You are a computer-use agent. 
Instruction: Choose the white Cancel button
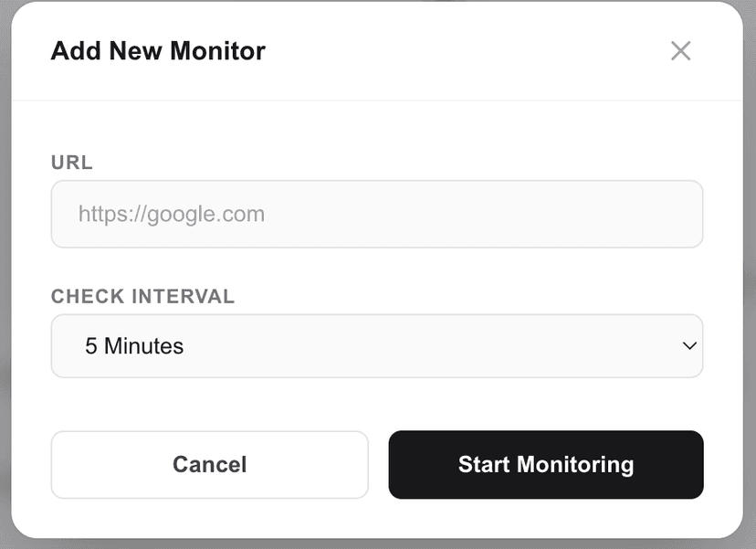(209, 464)
